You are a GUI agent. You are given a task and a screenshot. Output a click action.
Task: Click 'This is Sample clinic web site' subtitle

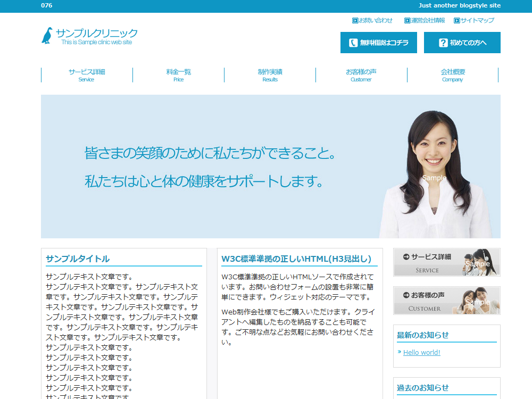97,42
